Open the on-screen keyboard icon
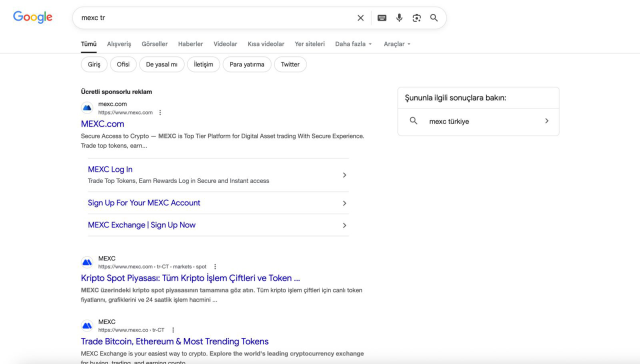 382,18
